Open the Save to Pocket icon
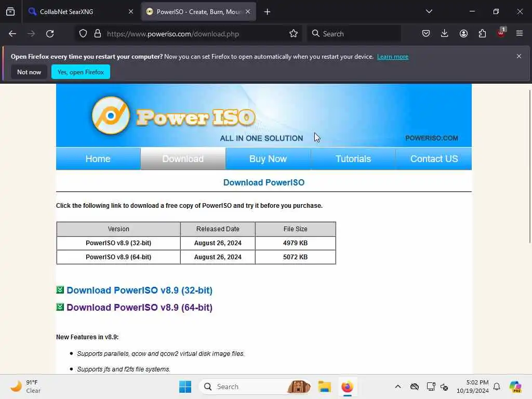 426,34
